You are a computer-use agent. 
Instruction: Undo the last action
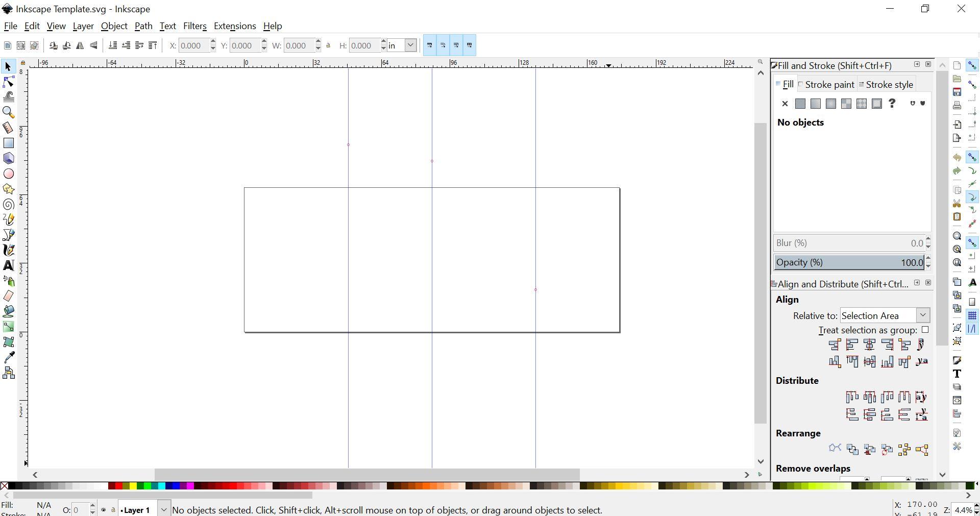pos(957,158)
